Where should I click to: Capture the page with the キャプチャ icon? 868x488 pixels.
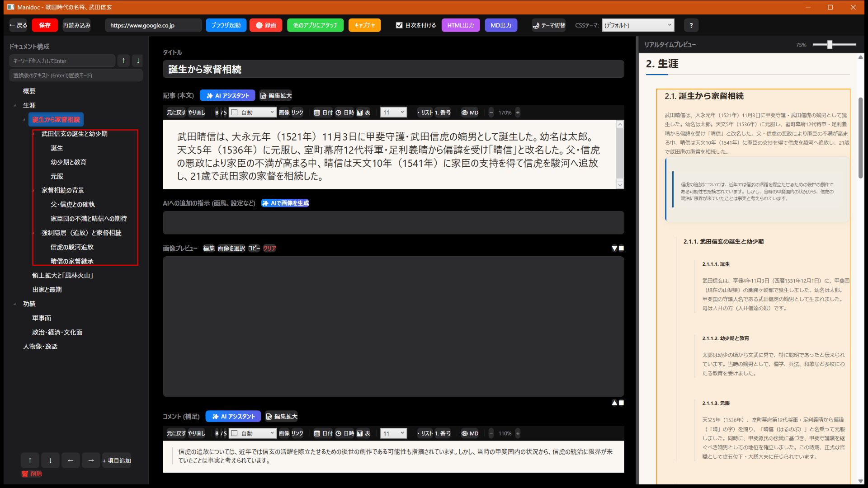pos(364,25)
